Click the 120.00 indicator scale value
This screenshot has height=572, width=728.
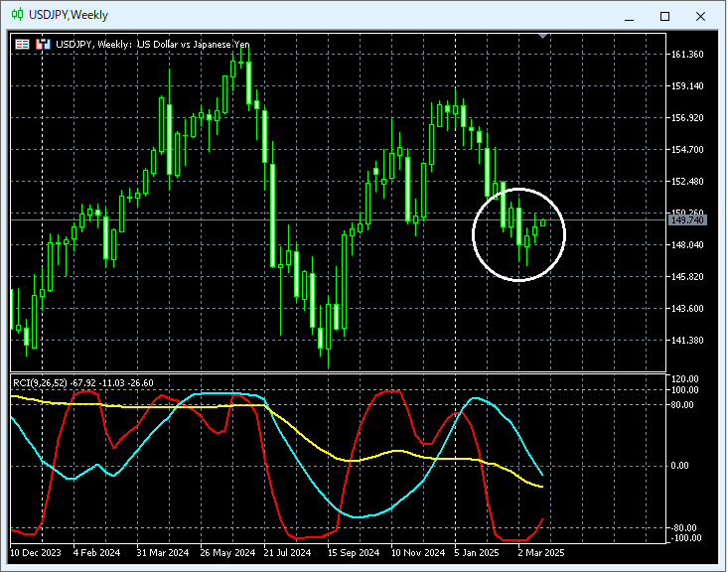(x=685, y=379)
